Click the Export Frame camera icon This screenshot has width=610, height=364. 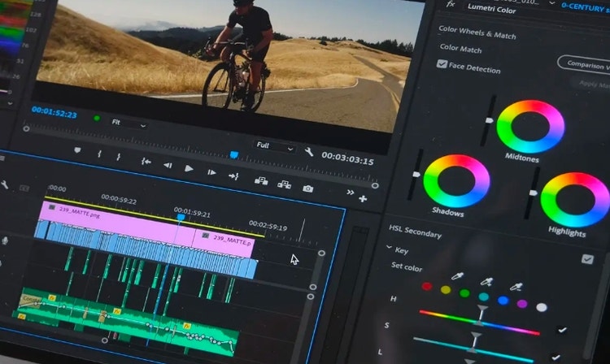click(307, 188)
